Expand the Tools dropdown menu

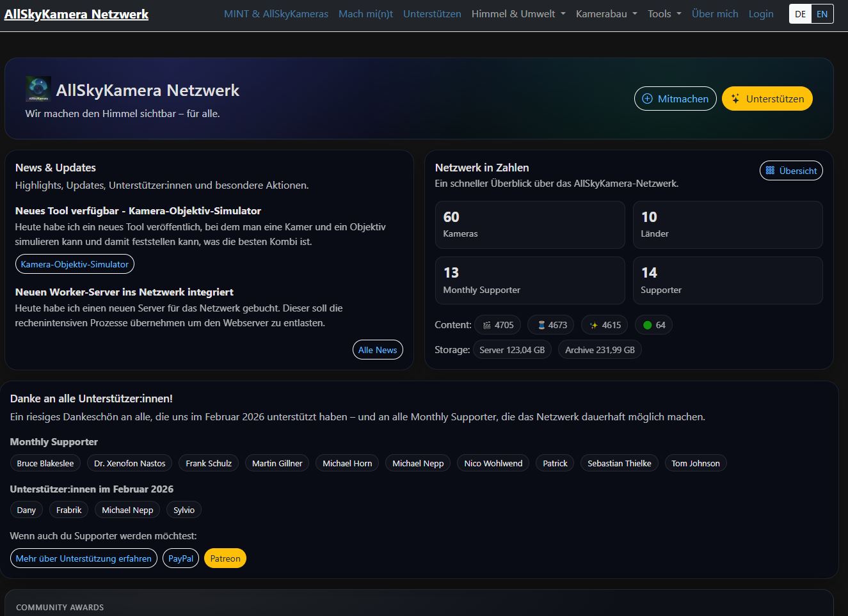point(664,14)
